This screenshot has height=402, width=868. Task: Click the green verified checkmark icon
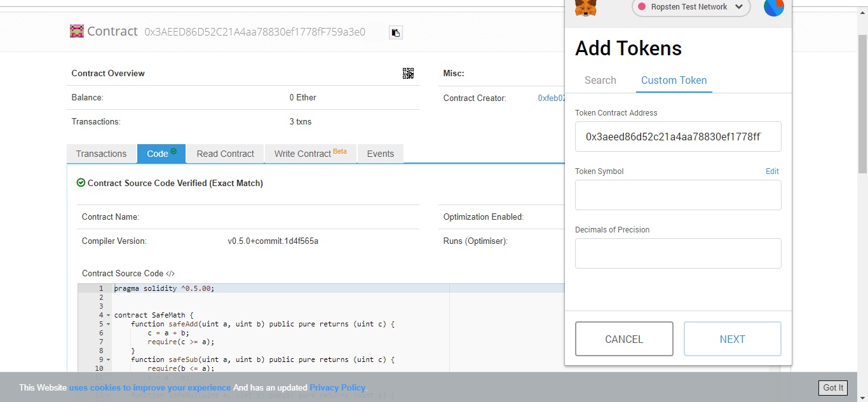(81, 183)
